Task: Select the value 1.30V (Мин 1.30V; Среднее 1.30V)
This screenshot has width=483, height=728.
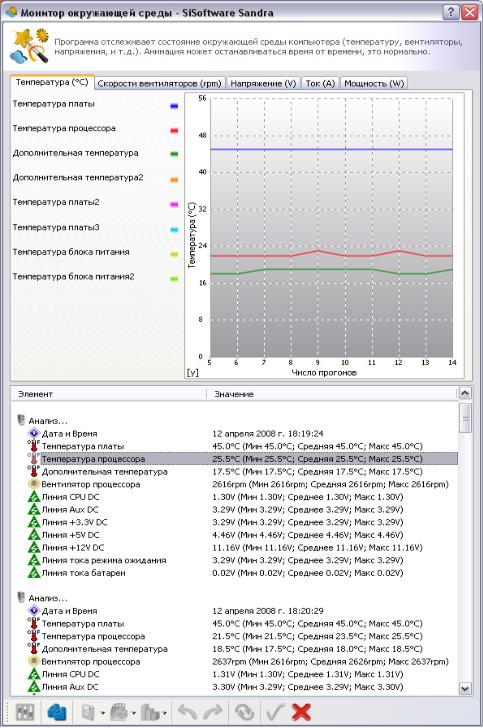Action: point(307,497)
